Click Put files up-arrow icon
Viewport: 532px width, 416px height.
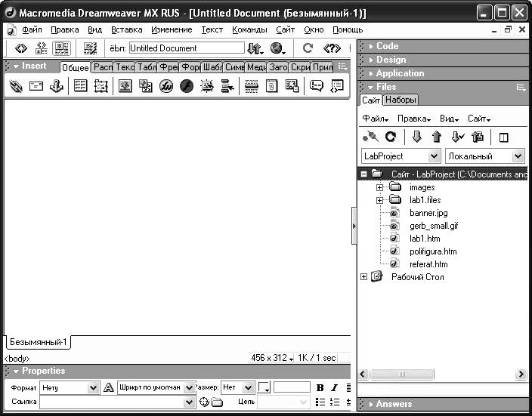click(437, 137)
